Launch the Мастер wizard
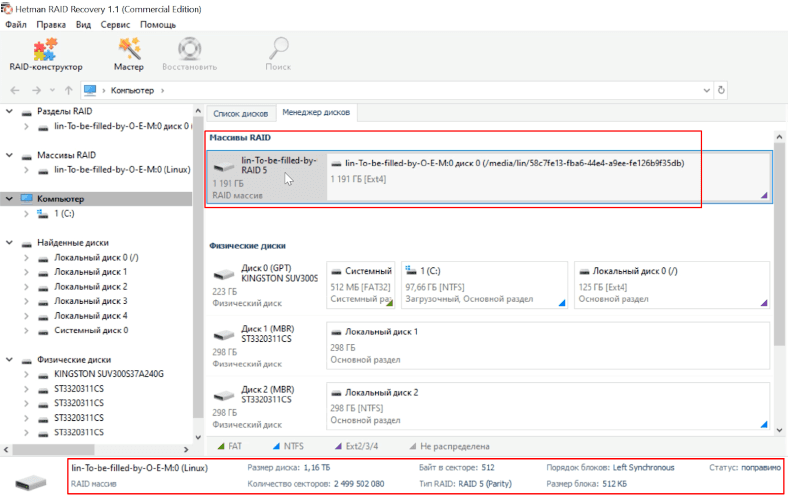 point(128,54)
